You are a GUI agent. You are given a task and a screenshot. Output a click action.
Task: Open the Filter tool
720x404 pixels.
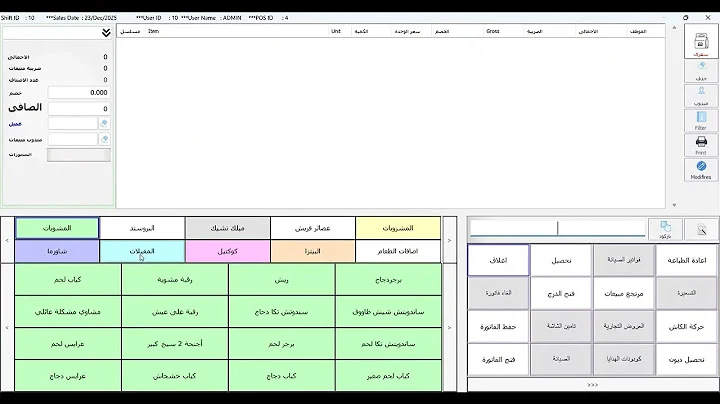(x=701, y=121)
